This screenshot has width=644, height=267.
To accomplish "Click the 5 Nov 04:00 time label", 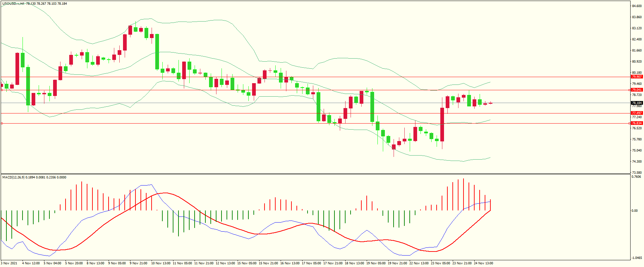I will [x=52, y=263].
